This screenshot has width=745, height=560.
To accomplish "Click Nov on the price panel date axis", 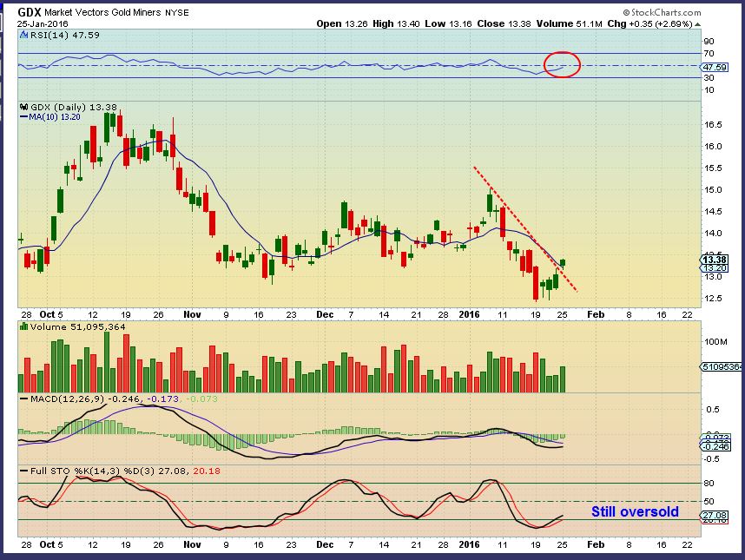I will tap(192, 314).
